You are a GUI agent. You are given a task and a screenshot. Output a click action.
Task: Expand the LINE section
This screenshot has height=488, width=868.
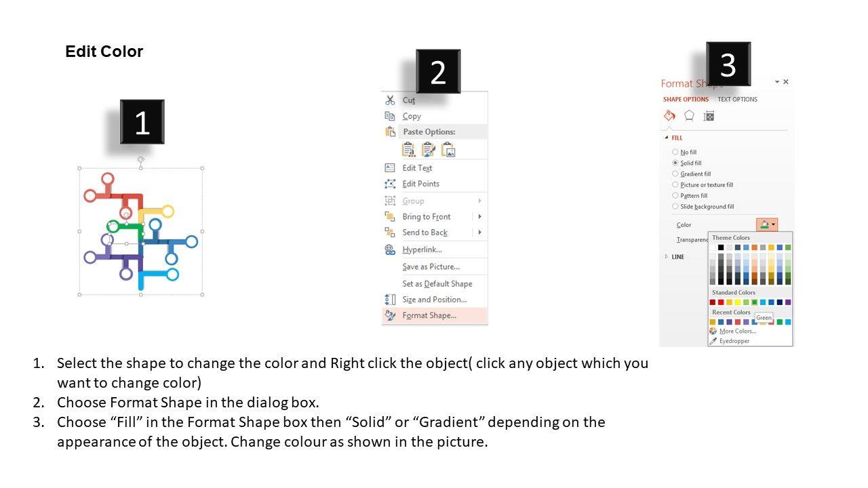[666, 257]
